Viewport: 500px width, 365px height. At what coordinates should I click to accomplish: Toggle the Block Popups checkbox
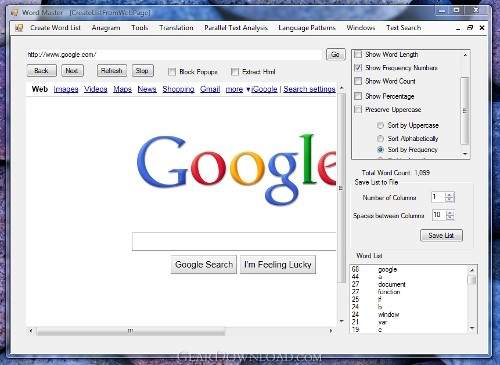pos(172,72)
